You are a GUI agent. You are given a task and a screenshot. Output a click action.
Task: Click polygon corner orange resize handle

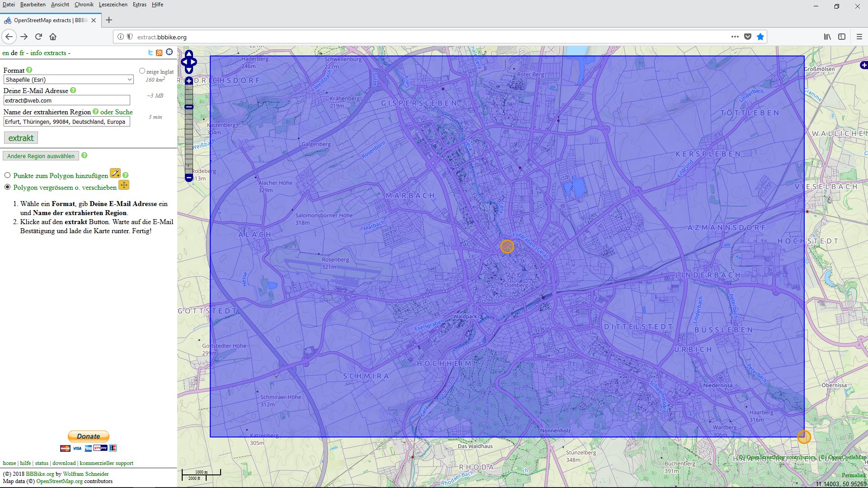(804, 437)
